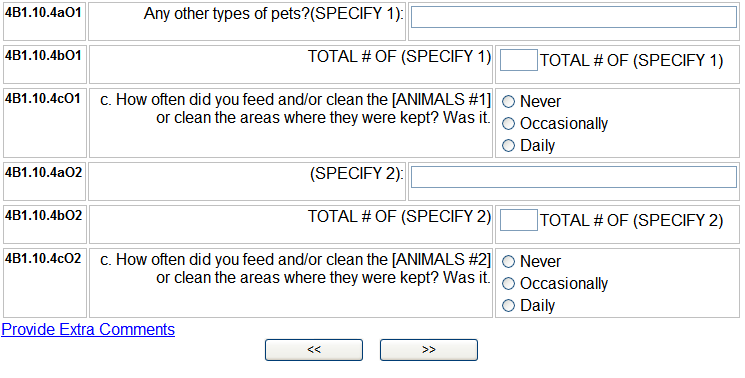Select Occasionally for ANIMALS #1 feeding frequency
Image resolution: width=745 pixels, height=378 pixels.
508,123
